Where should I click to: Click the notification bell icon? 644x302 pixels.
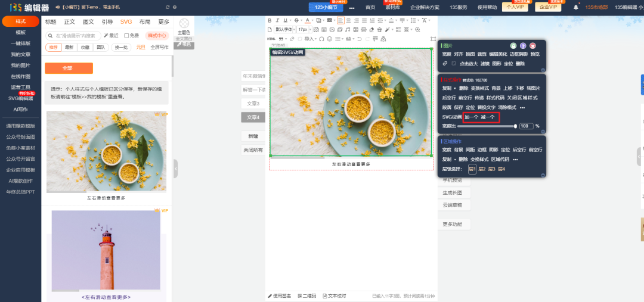(576, 7)
